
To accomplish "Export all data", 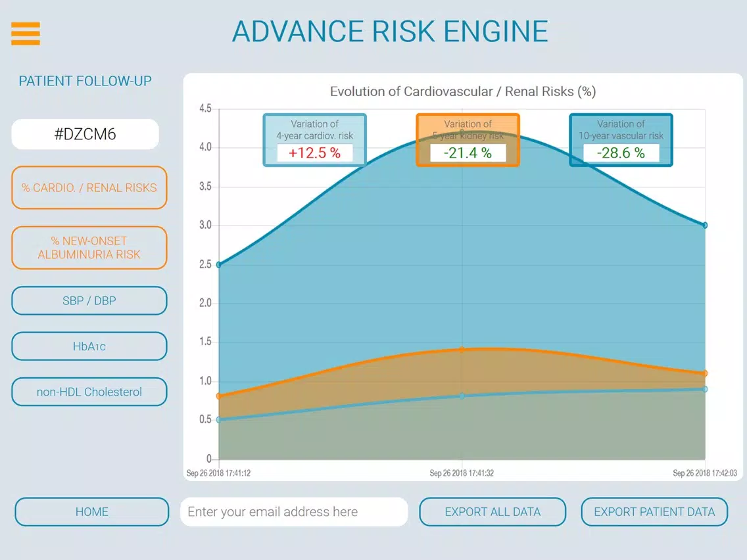I will [493, 512].
